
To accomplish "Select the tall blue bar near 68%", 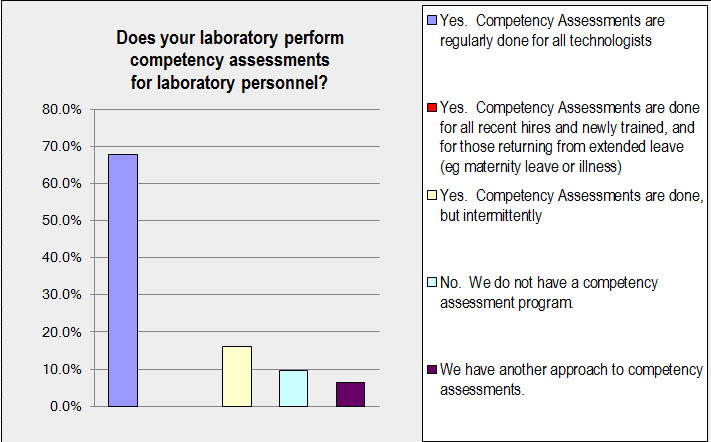I will (x=123, y=280).
